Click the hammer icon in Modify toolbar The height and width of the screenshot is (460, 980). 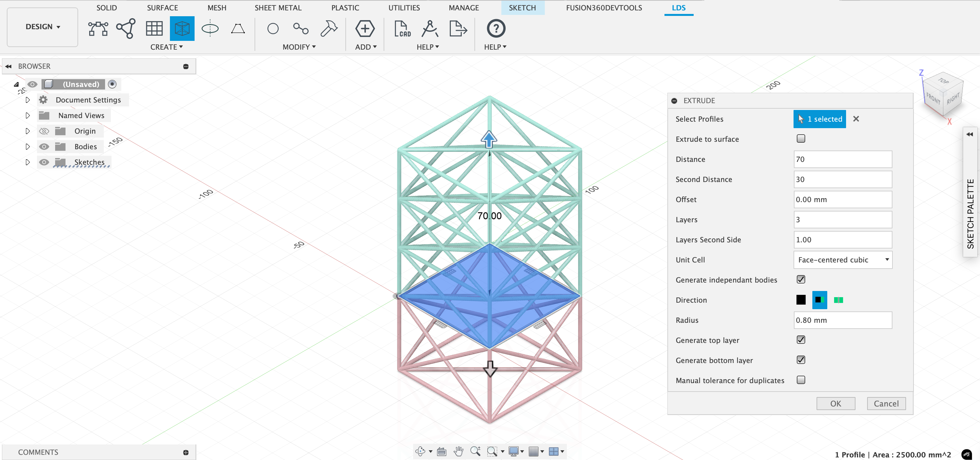[x=329, y=29]
